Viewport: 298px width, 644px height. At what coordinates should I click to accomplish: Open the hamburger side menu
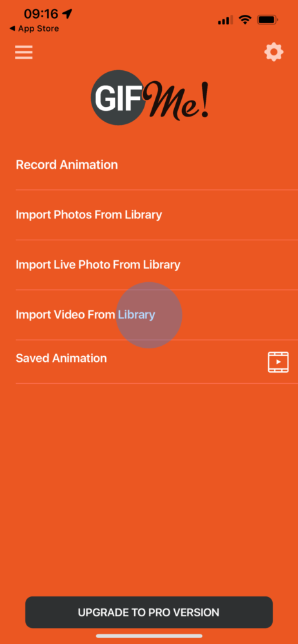tap(24, 53)
